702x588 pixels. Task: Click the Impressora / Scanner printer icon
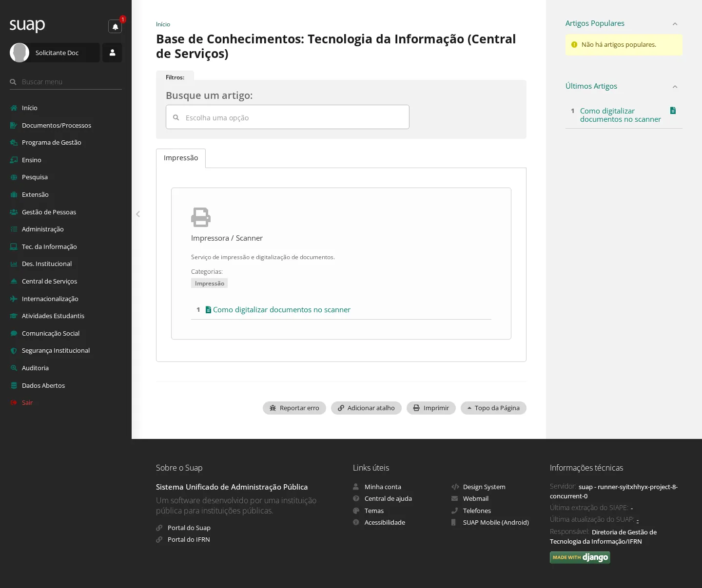point(201,217)
